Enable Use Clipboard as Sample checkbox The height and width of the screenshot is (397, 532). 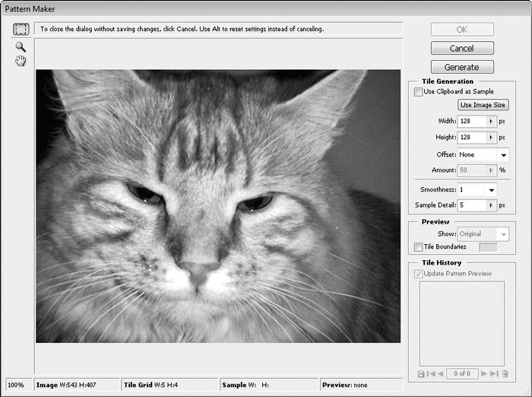coord(418,92)
